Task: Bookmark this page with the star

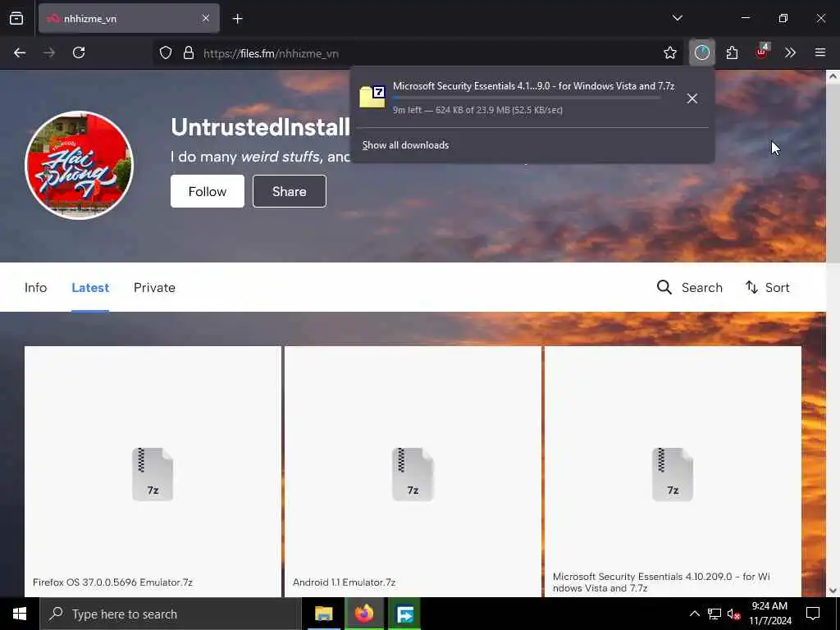Action: pyautogui.click(x=669, y=52)
